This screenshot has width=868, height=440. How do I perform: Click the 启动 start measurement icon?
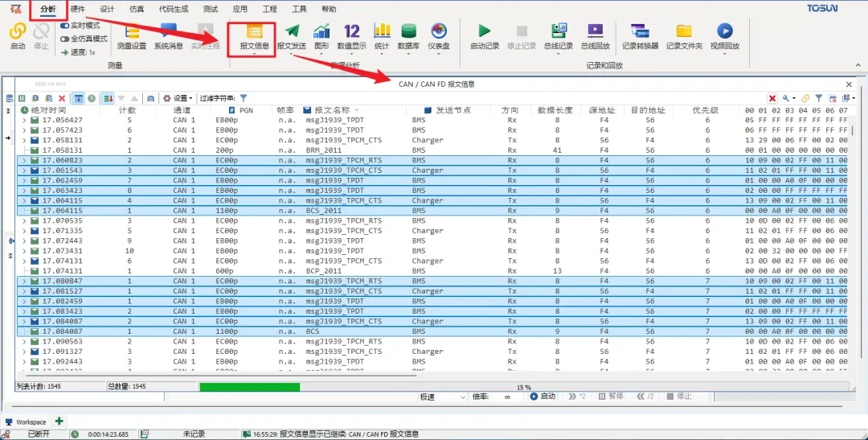[x=18, y=31]
